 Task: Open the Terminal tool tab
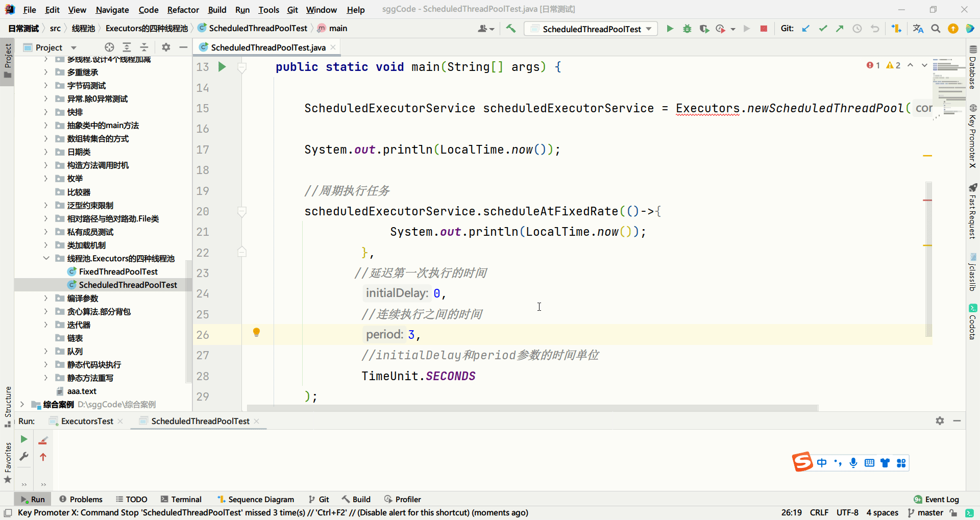(x=181, y=499)
